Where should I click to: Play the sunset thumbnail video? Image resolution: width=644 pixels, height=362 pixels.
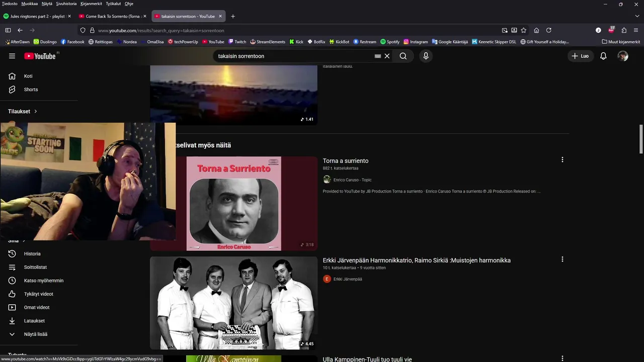pyautogui.click(x=233, y=95)
